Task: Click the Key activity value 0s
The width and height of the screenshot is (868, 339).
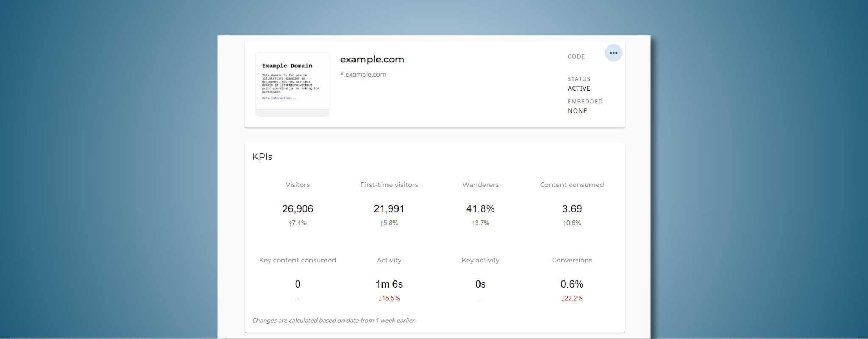Action: 480,284
